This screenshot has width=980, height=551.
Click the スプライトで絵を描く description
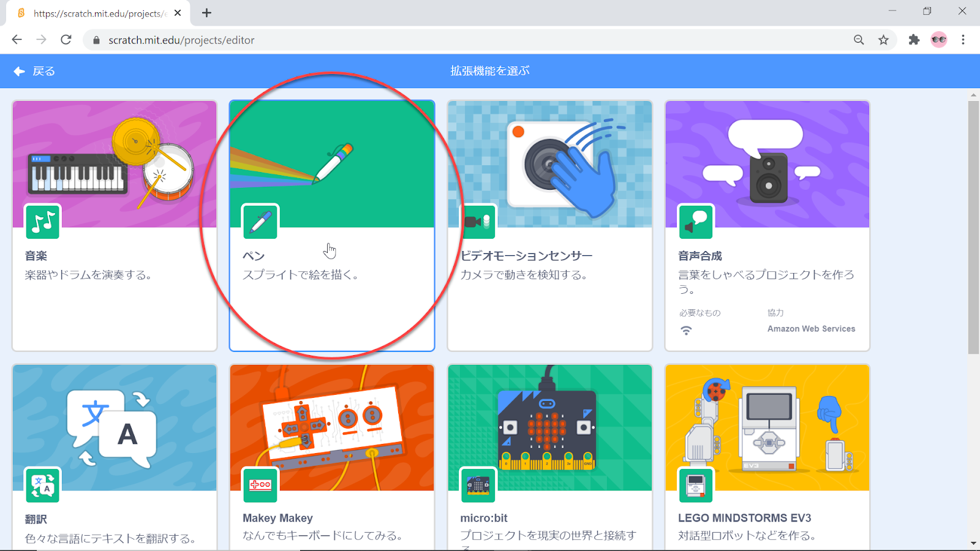point(301,275)
